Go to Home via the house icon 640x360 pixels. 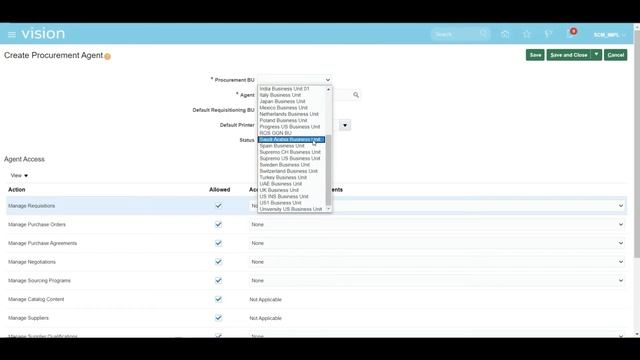click(505, 34)
